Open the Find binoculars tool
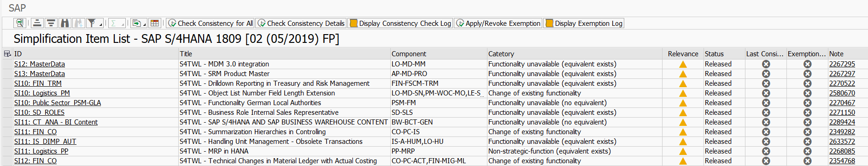Image resolution: width=868 pixels, height=166 pixels. (65, 23)
